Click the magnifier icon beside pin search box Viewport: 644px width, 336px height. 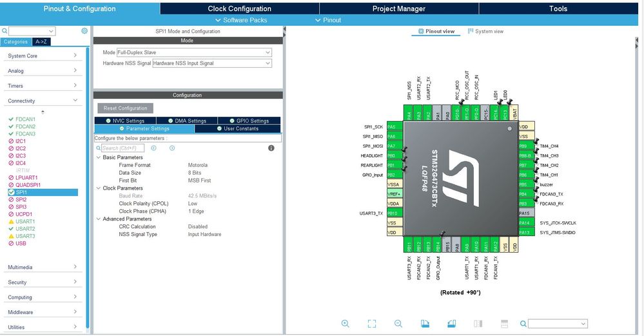pyautogui.click(x=523, y=324)
